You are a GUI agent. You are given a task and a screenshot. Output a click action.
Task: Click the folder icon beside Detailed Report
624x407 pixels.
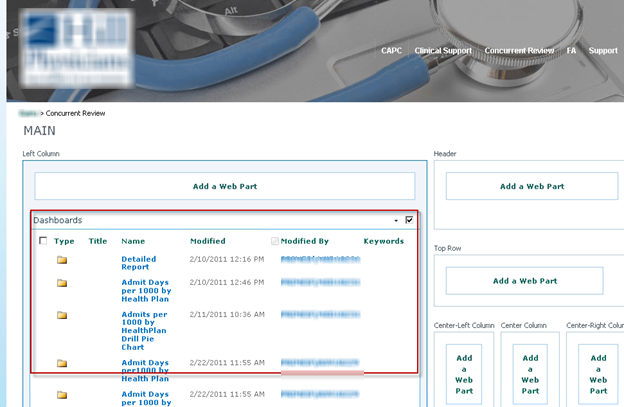[62, 259]
